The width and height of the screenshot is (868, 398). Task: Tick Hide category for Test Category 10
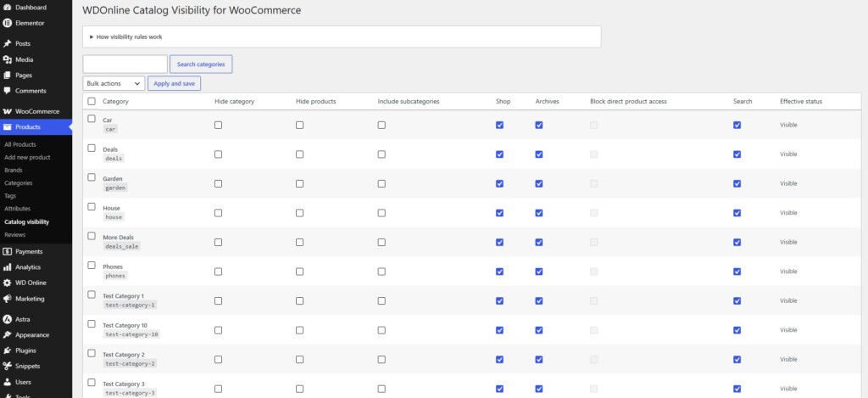tap(218, 330)
